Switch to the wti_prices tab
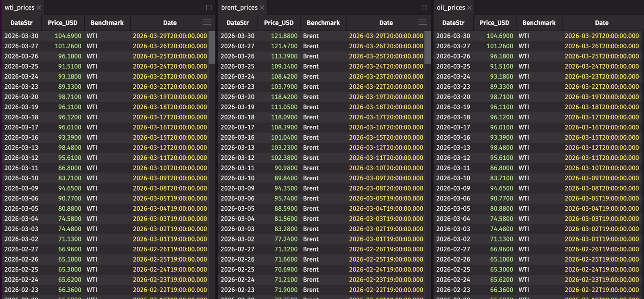This screenshot has height=299, width=644. pos(19,8)
